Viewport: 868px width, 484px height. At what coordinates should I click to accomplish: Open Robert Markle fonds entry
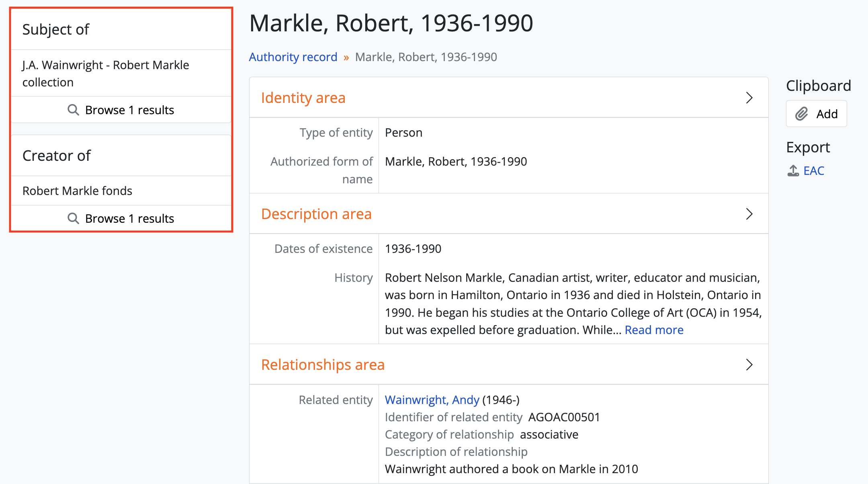point(77,191)
